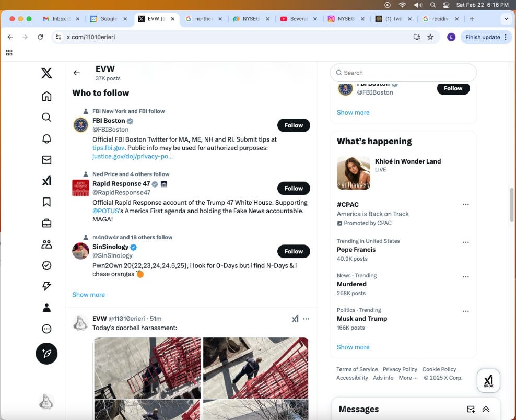The width and height of the screenshot is (516, 420).
Task: Expand the Messages drawer
Action: click(486, 409)
